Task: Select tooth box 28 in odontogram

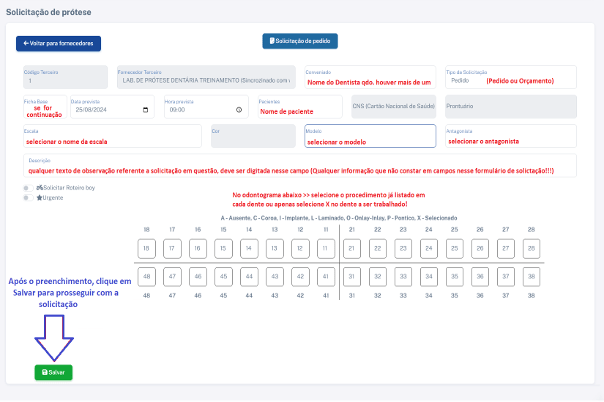Action: point(531,249)
